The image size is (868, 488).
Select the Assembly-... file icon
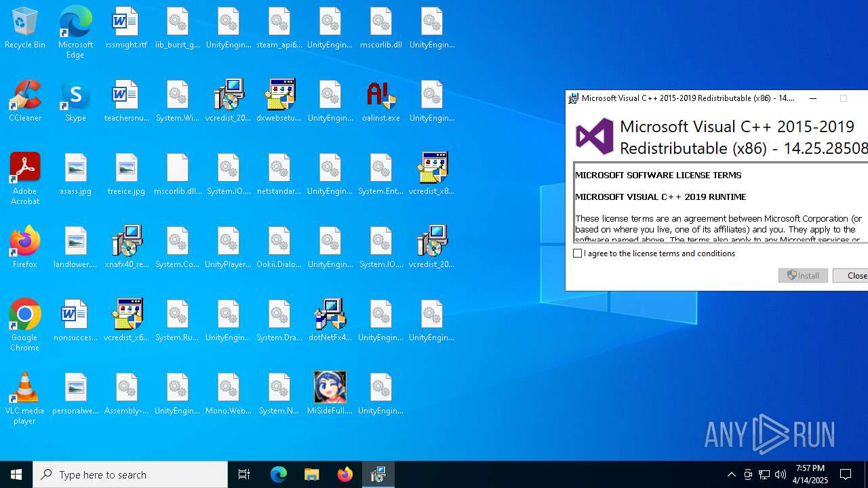click(x=126, y=394)
